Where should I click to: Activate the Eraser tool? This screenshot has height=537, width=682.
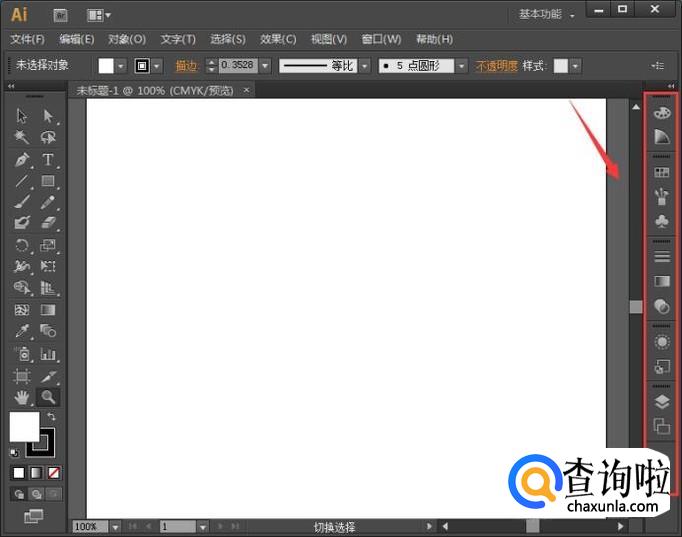(47, 224)
